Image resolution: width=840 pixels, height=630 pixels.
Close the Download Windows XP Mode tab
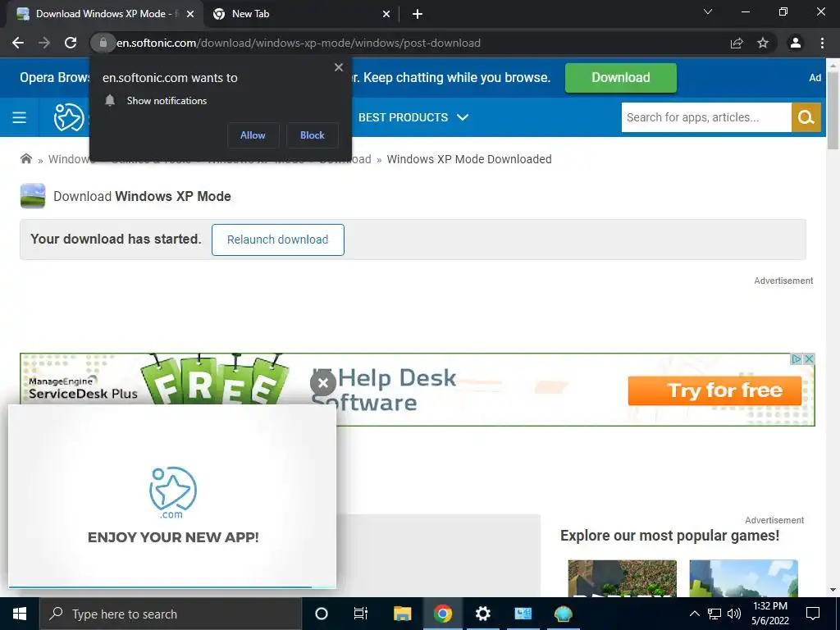point(189,14)
